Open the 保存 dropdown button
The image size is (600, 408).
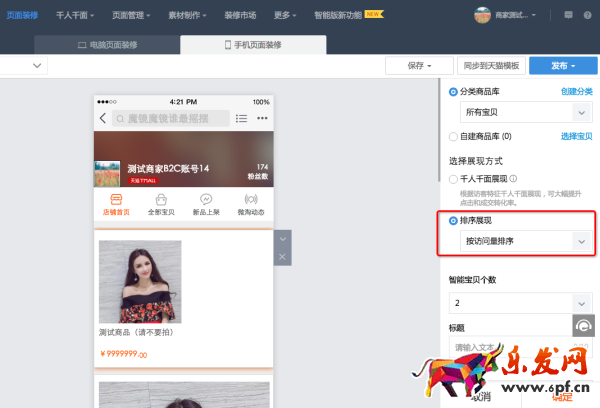[x=419, y=66]
